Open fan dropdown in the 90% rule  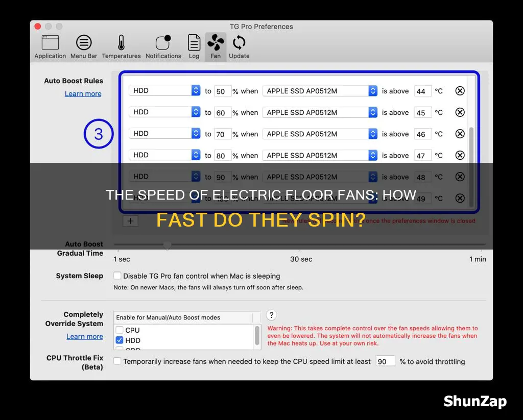click(x=164, y=177)
